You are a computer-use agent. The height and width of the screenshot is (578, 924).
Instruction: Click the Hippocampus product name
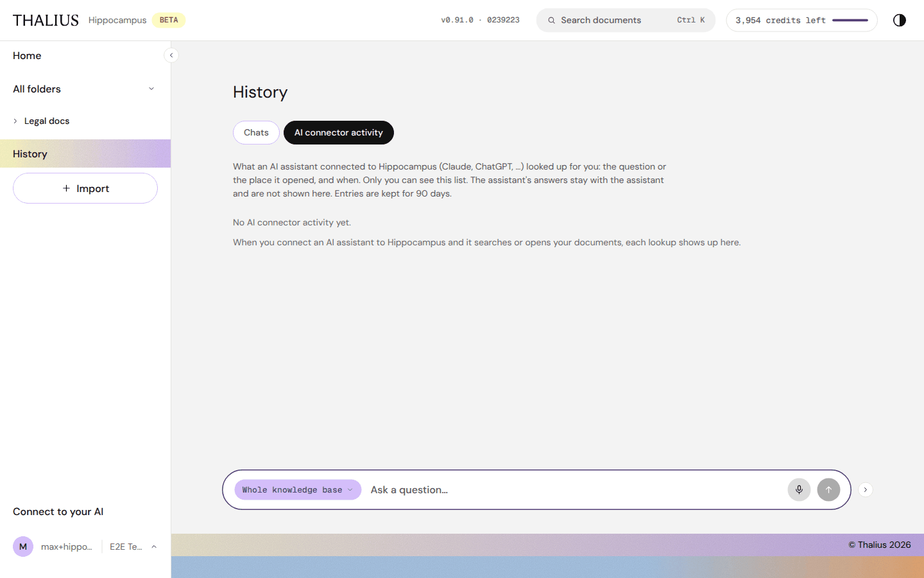[117, 21]
